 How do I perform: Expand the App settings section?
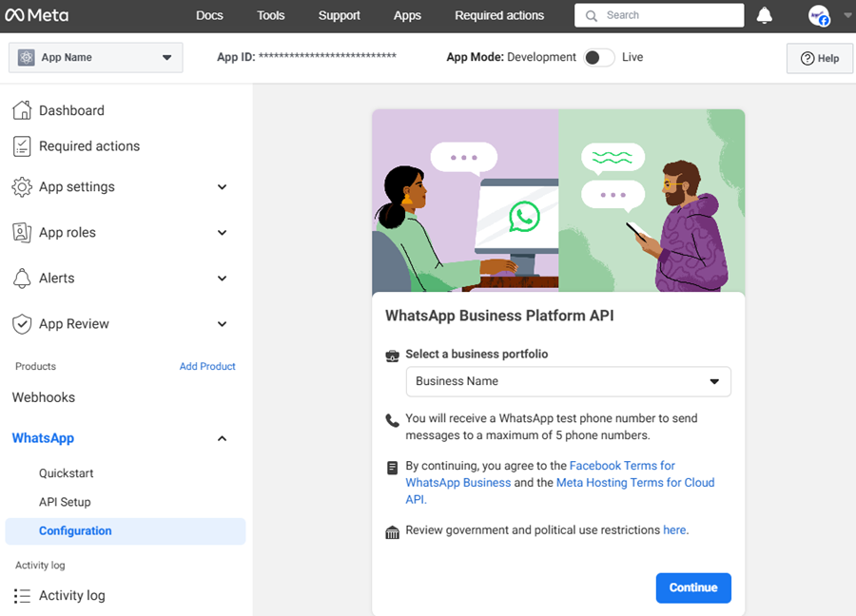pos(223,187)
